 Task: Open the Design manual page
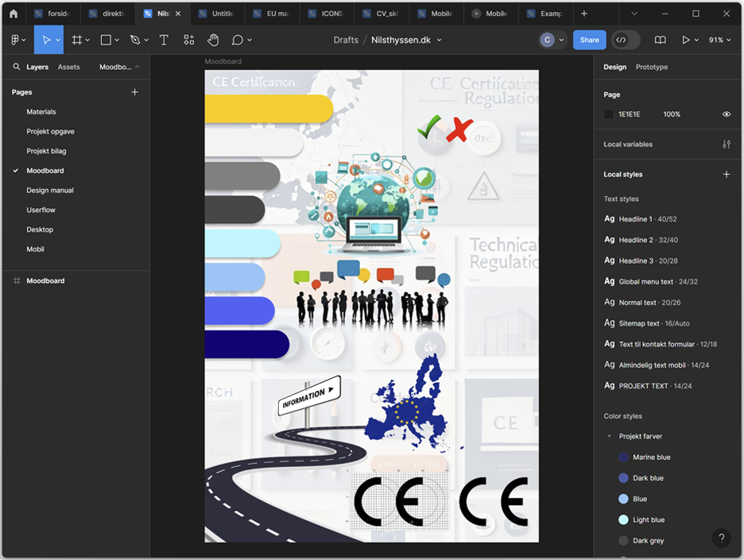point(50,191)
